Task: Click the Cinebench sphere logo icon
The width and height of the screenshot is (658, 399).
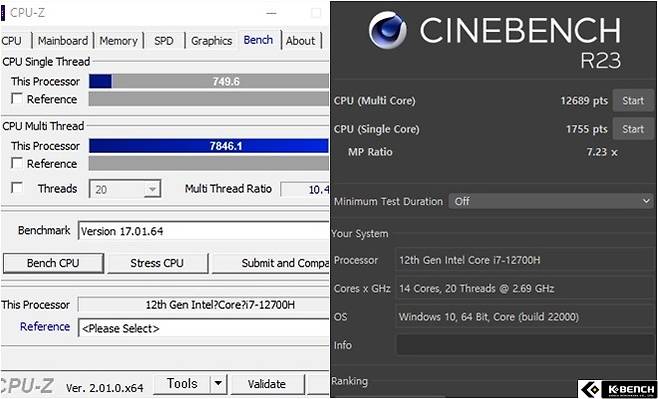Action: pos(387,30)
